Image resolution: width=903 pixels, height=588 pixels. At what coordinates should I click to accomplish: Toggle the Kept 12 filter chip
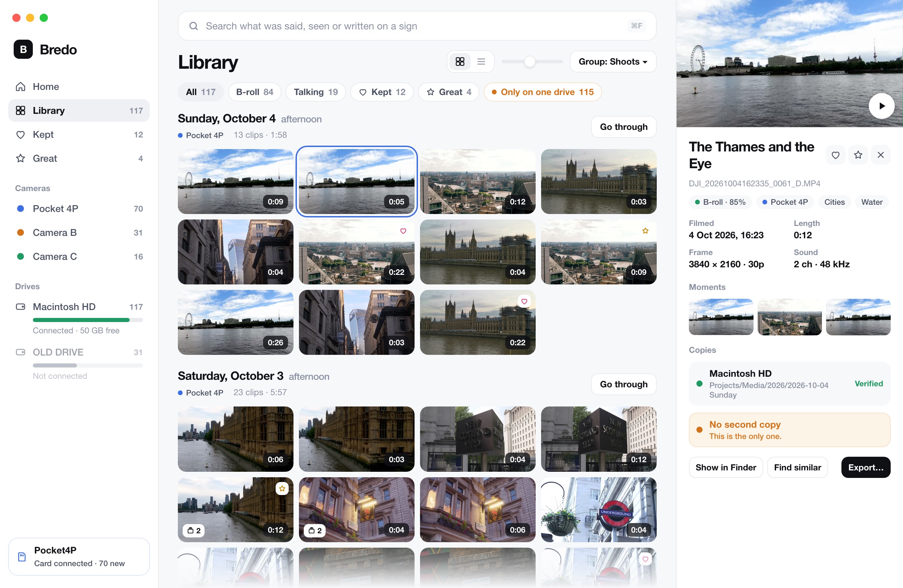[x=382, y=92]
